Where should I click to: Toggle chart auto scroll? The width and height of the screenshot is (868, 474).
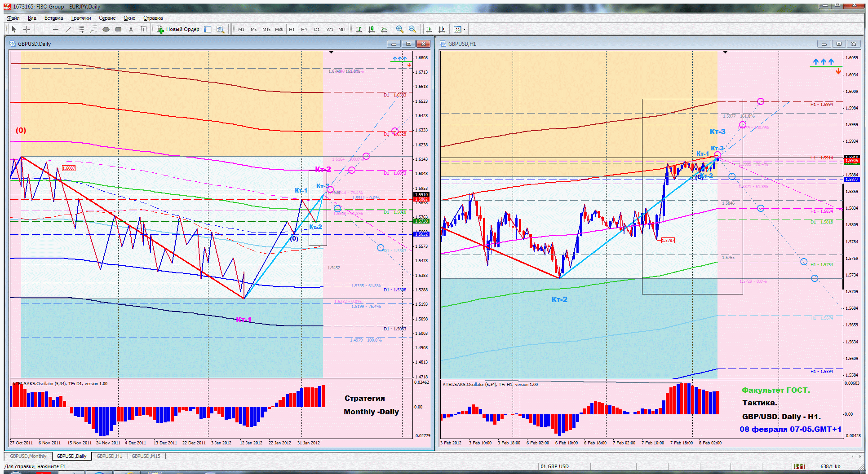click(429, 29)
